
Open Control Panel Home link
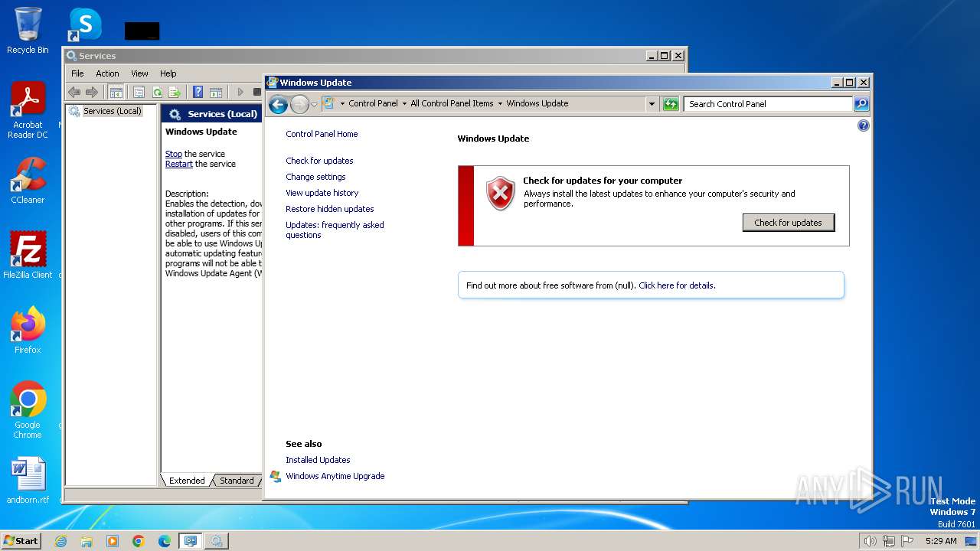coord(322,134)
